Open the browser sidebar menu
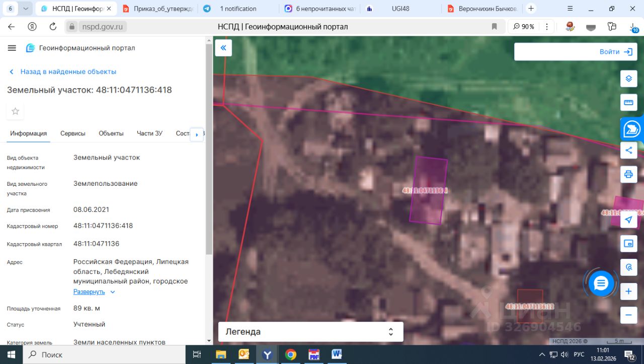Viewport: 644px width, 364px height. 570,9
